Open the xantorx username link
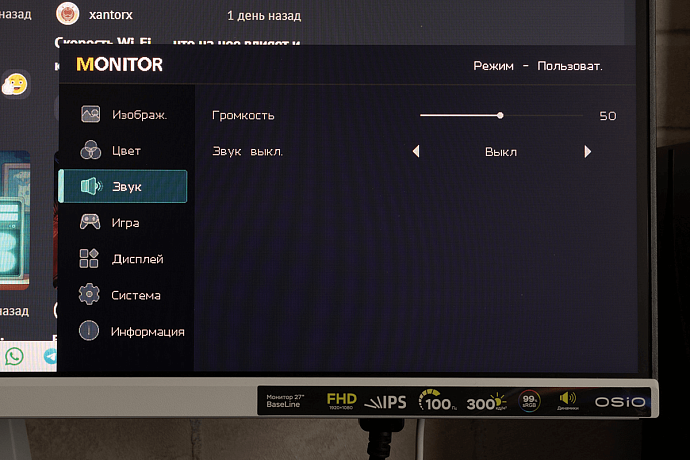690x460 pixels. [110, 15]
